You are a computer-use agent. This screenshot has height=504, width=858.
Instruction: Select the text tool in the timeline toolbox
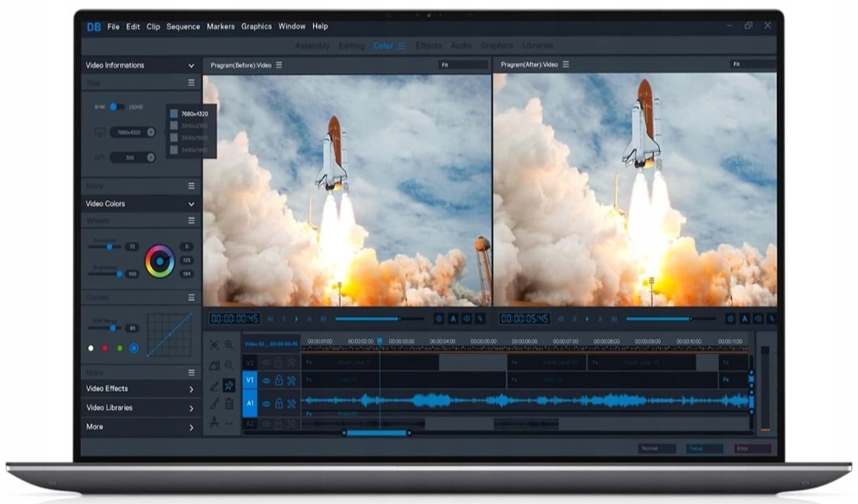(x=214, y=423)
